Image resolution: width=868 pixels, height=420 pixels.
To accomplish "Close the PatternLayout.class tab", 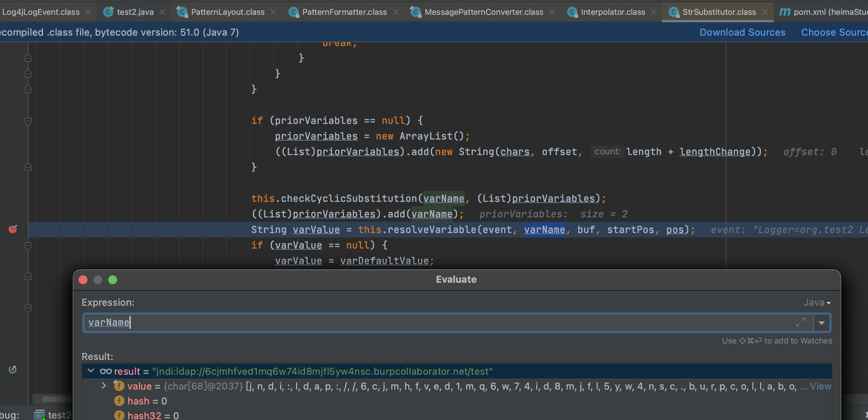I will 274,12.
